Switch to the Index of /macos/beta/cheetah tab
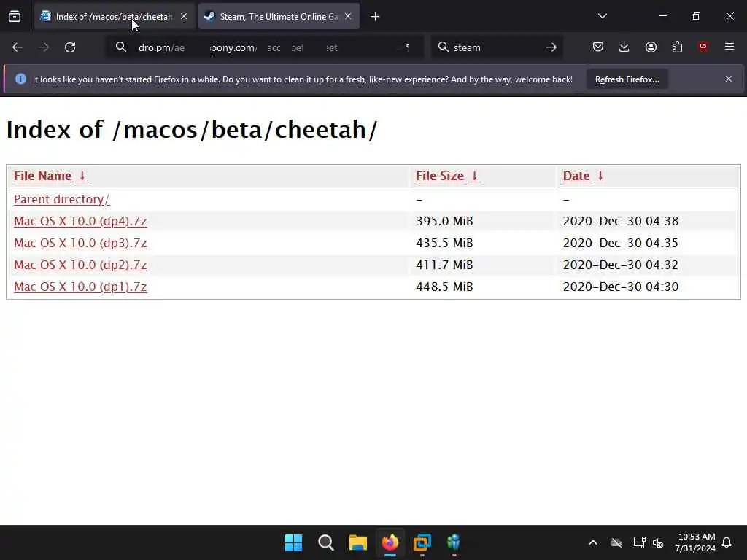The image size is (747, 560). pyautogui.click(x=115, y=17)
